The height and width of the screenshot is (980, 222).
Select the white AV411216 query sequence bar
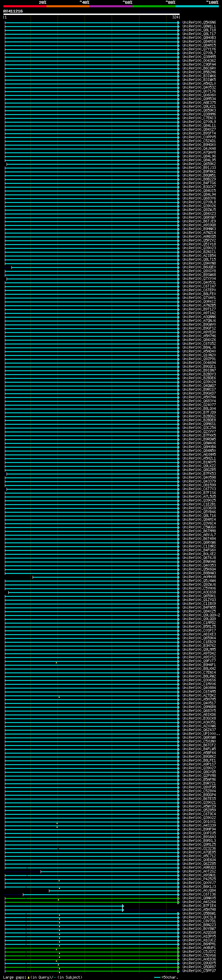click(92, 14)
